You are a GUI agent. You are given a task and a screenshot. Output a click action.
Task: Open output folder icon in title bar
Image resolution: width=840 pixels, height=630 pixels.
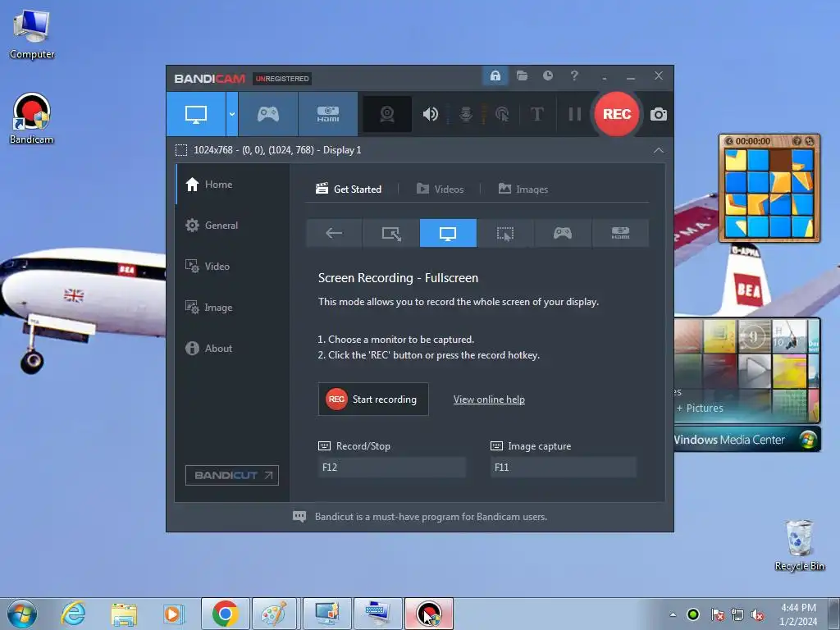pos(522,75)
